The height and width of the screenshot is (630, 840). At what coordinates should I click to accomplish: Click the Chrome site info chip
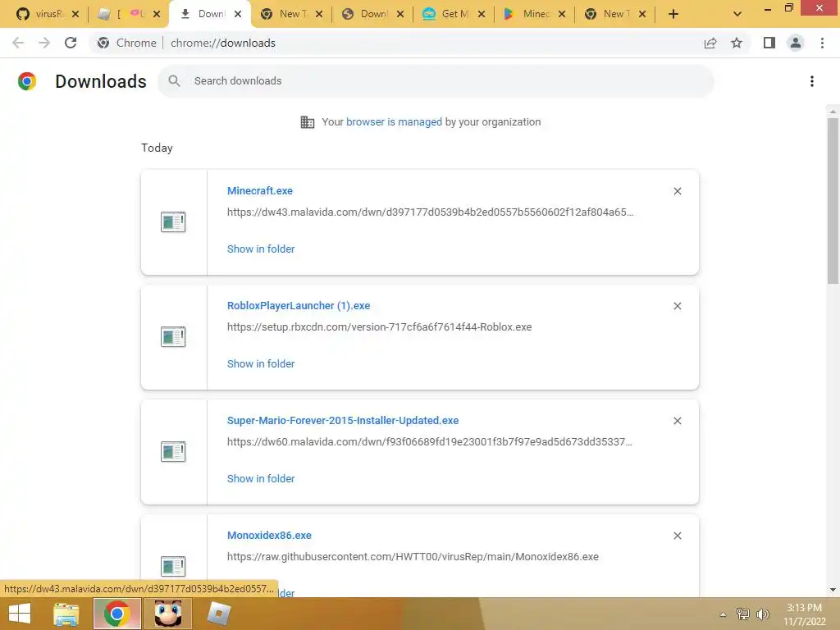pos(127,43)
